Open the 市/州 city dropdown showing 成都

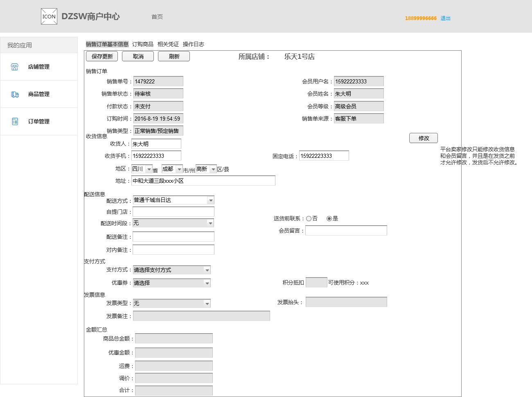[172, 169]
